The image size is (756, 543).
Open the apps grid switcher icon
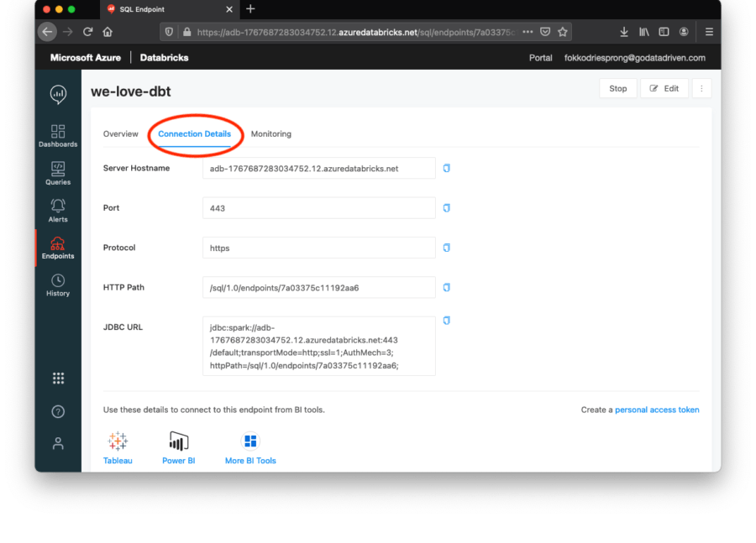(x=58, y=379)
